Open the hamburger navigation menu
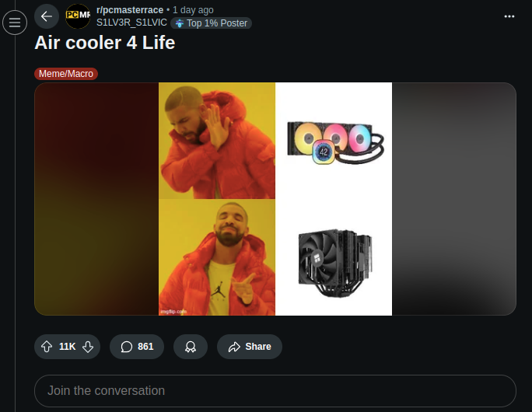 (x=15, y=23)
